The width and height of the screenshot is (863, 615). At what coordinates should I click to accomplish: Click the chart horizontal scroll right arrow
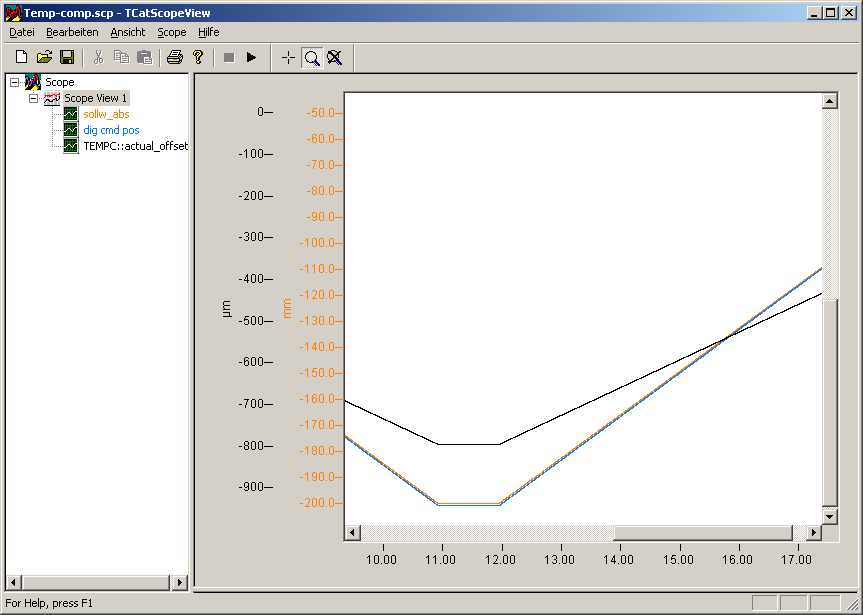(x=813, y=532)
